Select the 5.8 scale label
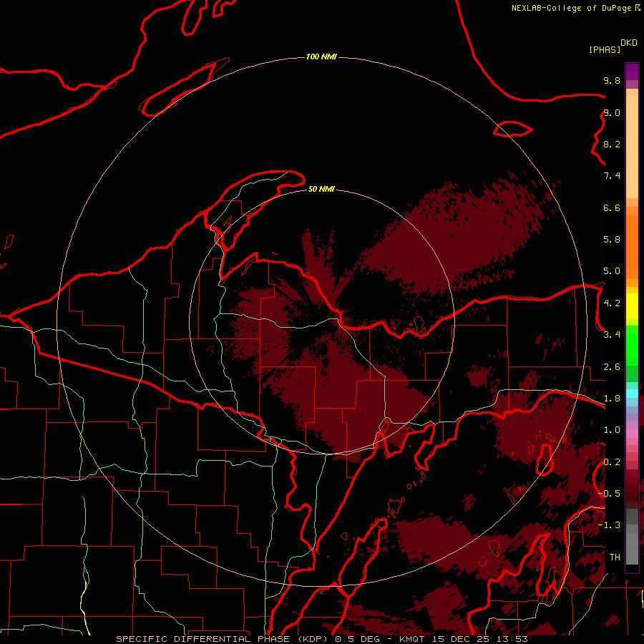The height and width of the screenshot is (644, 644). tap(612, 240)
